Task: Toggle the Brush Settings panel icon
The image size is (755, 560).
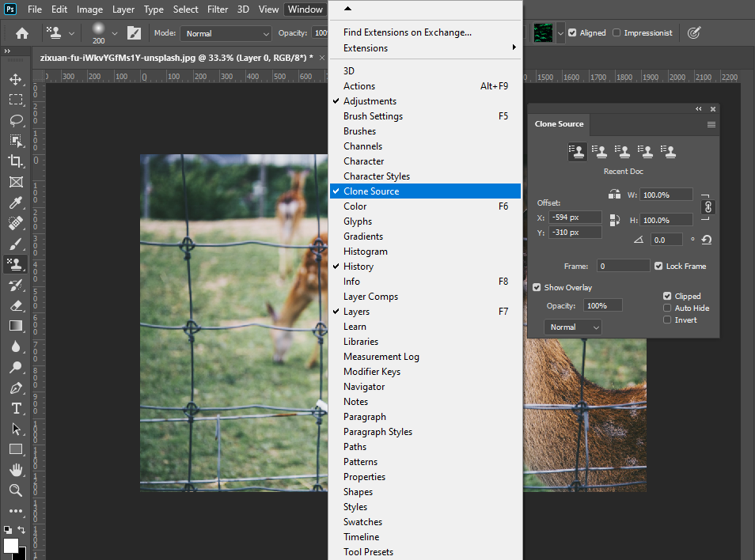Action: pyautogui.click(x=134, y=33)
